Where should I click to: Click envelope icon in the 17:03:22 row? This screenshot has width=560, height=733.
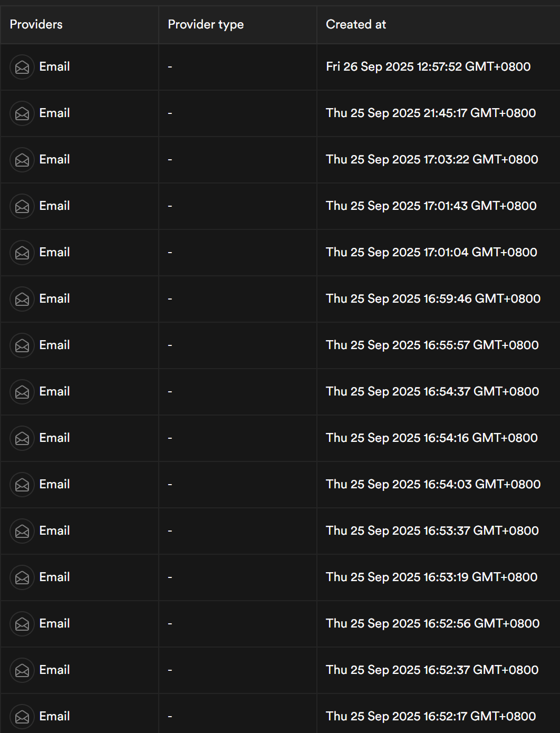click(x=22, y=160)
